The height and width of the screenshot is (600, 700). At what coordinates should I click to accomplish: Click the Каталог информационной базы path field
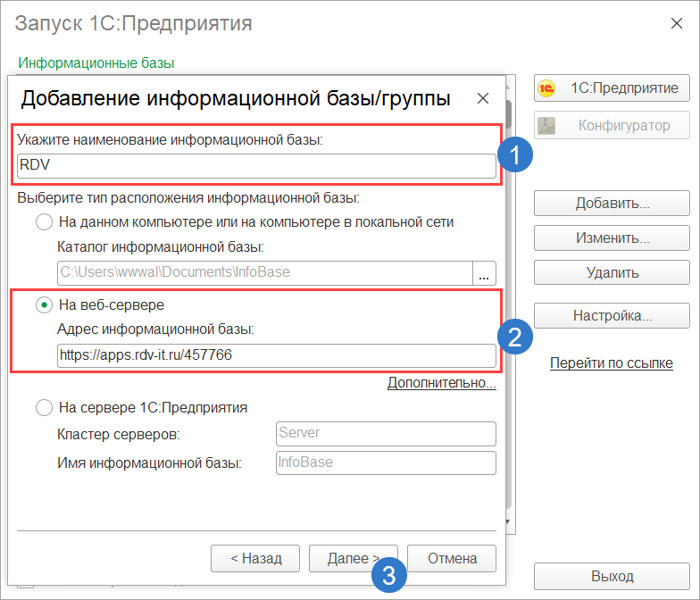(265, 273)
